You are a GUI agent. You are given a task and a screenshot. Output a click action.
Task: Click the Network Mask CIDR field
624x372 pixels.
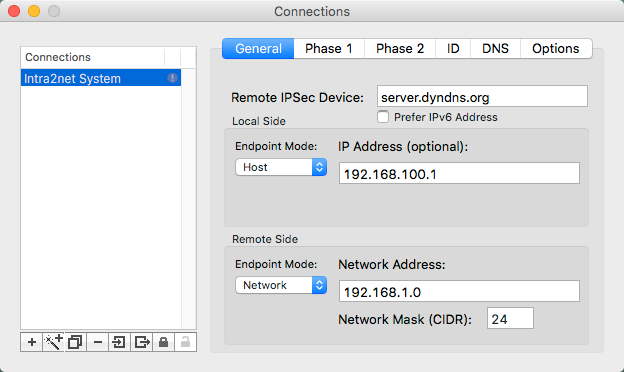tap(510, 318)
